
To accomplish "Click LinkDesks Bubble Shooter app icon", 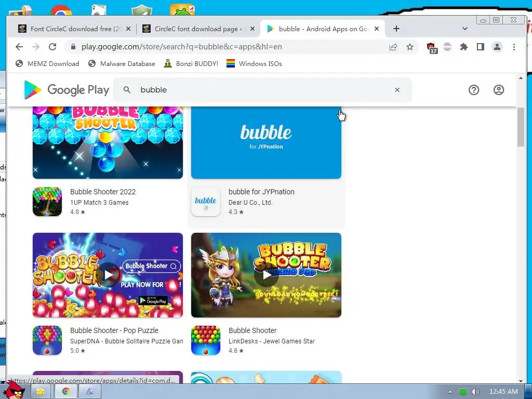I will [206, 340].
